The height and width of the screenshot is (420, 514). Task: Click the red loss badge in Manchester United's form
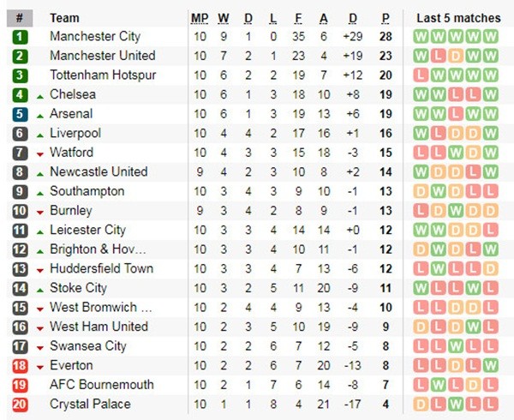(x=437, y=56)
